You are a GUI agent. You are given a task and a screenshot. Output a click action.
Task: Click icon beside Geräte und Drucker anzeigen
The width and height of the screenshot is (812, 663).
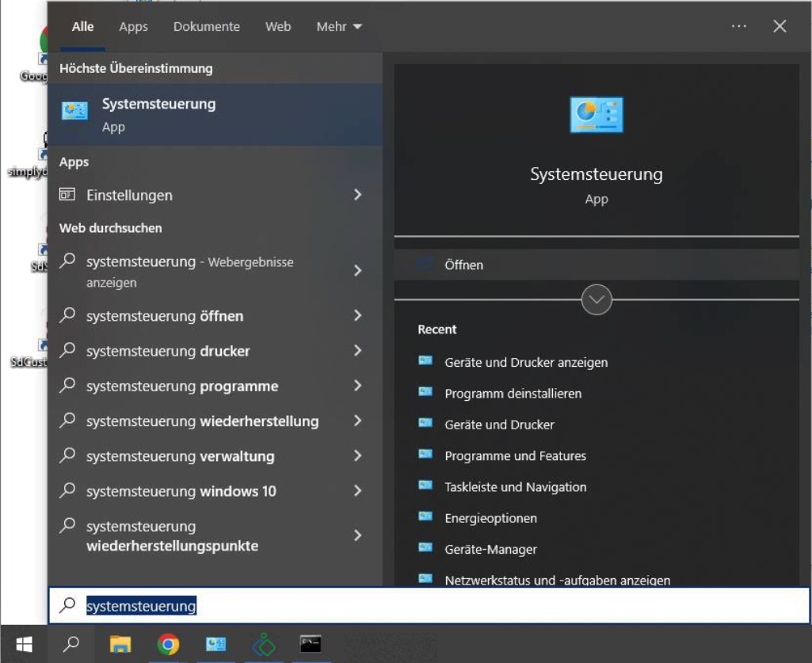coord(425,361)
